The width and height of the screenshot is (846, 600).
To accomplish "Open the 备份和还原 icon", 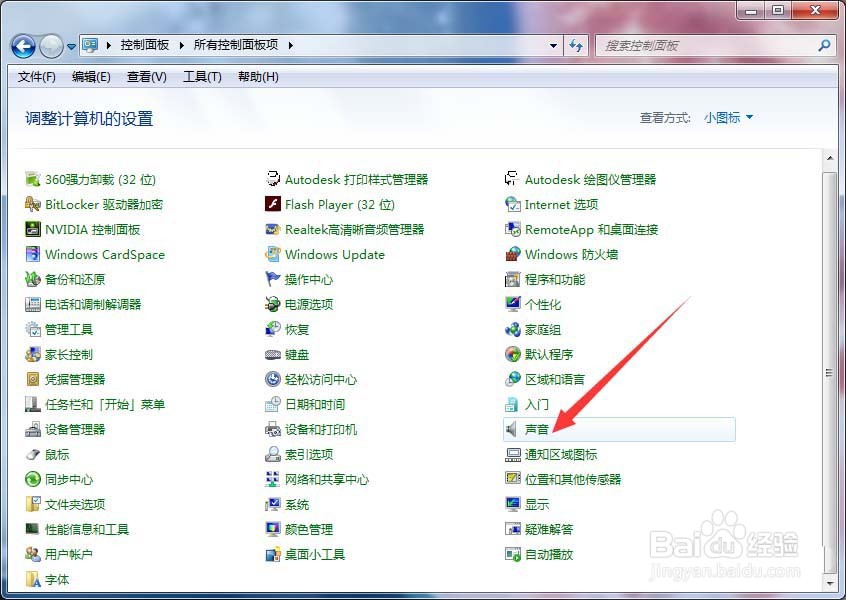I will pyautogui.click(x=33, y=279).
